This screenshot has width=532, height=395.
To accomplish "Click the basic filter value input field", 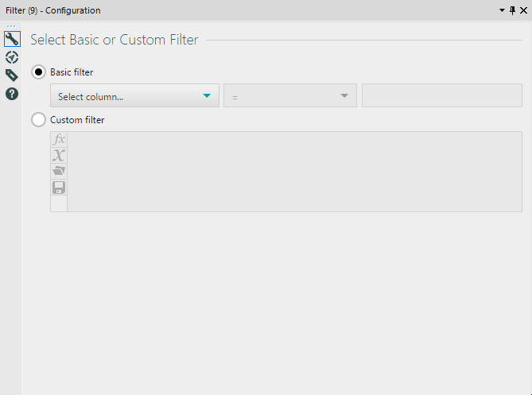I will [x=442, y=95].
